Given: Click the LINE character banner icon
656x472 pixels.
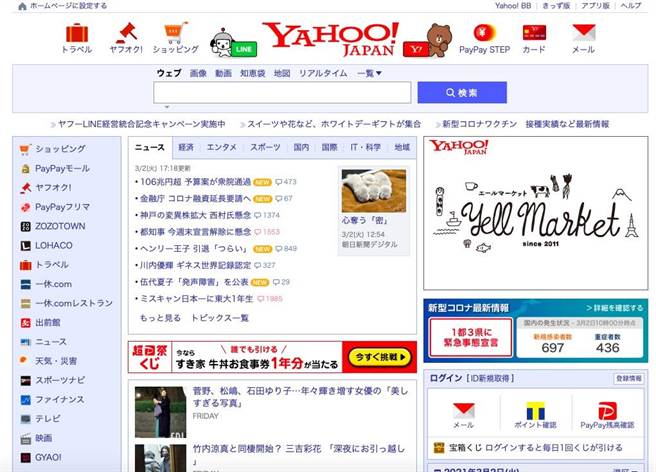Looking at the screenshot, I should [233, 41].
